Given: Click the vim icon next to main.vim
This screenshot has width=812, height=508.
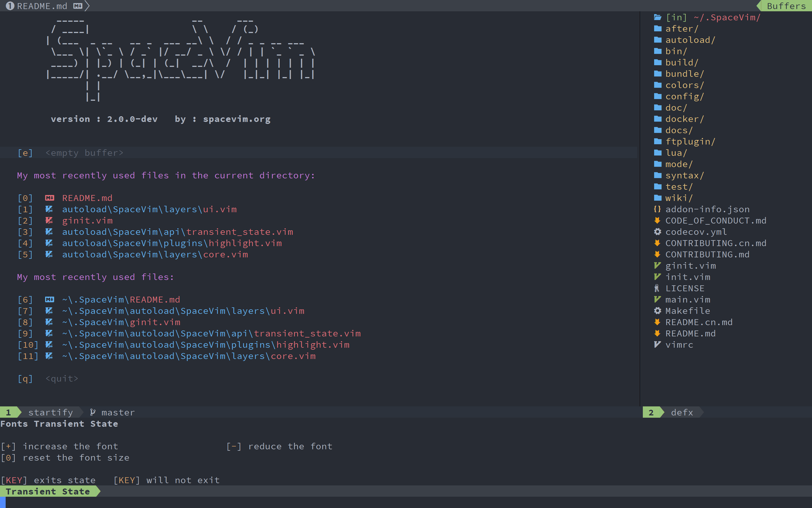Looking at the screenshot, I should pyautogui.click(x=657, y=299).
